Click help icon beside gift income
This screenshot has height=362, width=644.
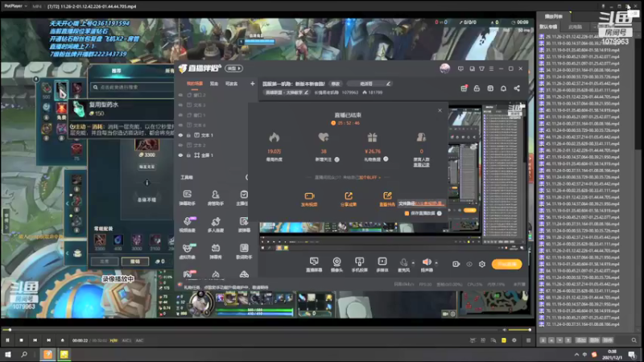coord(386,158)
